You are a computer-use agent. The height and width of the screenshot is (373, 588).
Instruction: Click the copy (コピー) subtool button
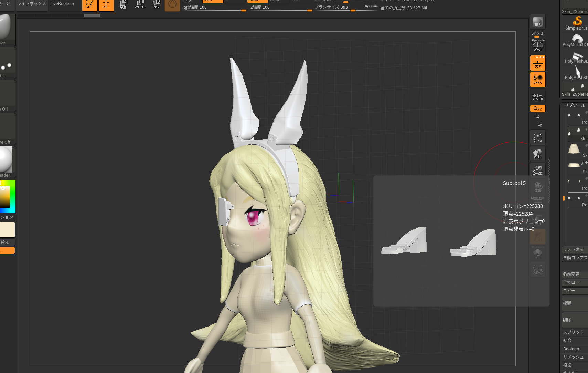pyautogui.click(x=575, y=291)
